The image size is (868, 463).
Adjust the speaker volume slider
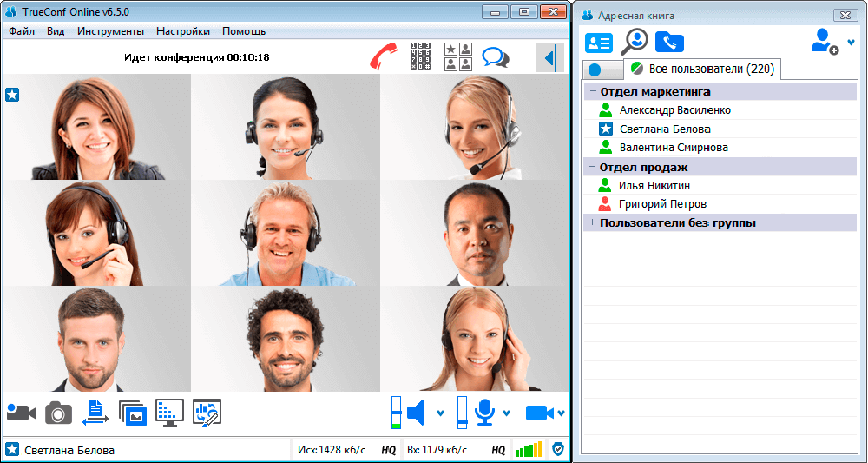[396, 413]
